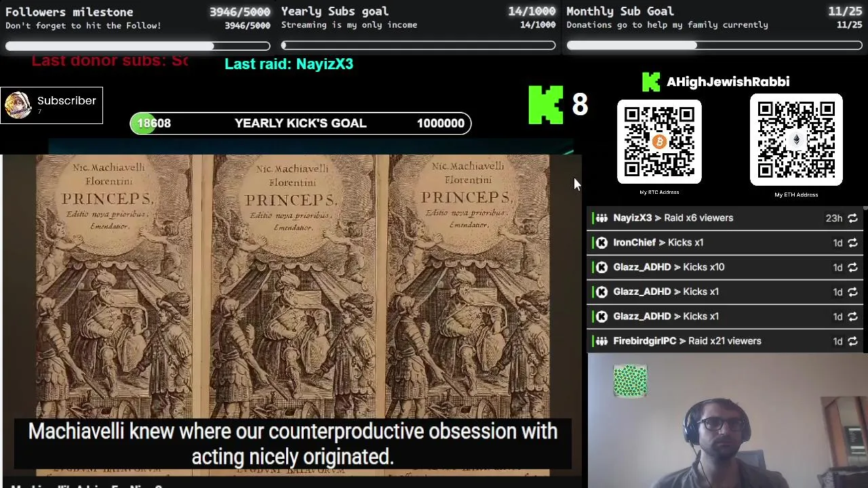Screen dimensions: 868x488
Task: Click the small Kick logo beside AHighJewishRabbi
Action: [651, 82]
